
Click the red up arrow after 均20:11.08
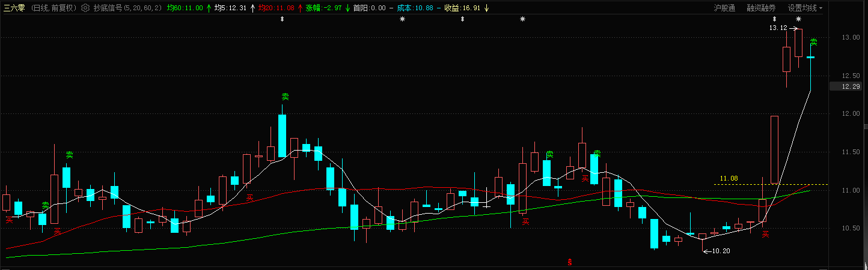click(300, 8)
